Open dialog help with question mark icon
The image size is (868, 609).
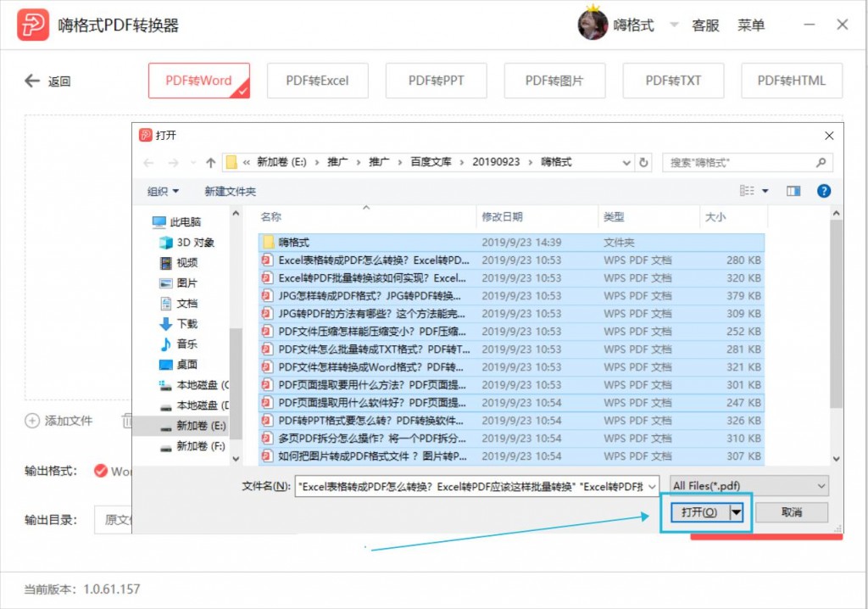pos(824,191)
